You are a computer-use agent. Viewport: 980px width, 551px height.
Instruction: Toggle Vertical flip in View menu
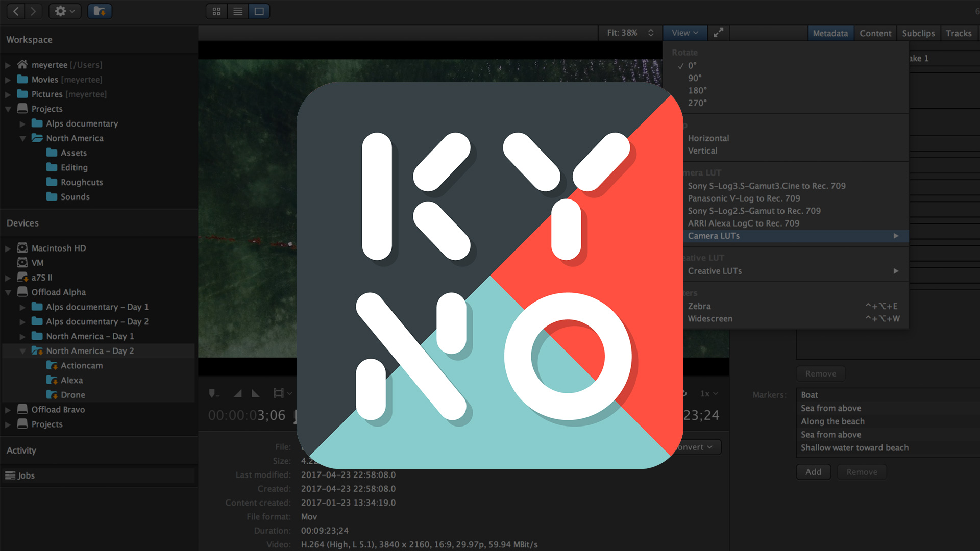tap(702, 151)
